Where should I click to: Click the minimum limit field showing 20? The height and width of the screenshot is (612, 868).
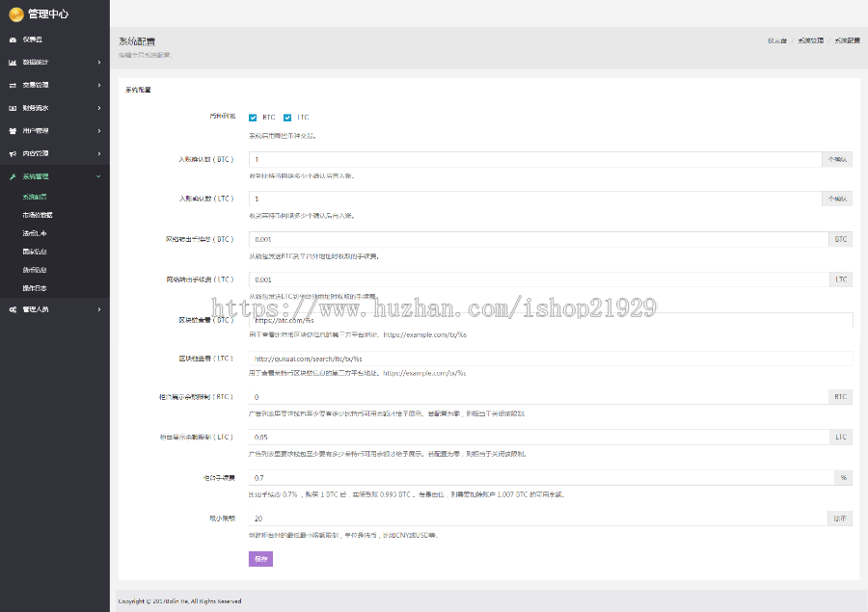[x=538, y=519]
